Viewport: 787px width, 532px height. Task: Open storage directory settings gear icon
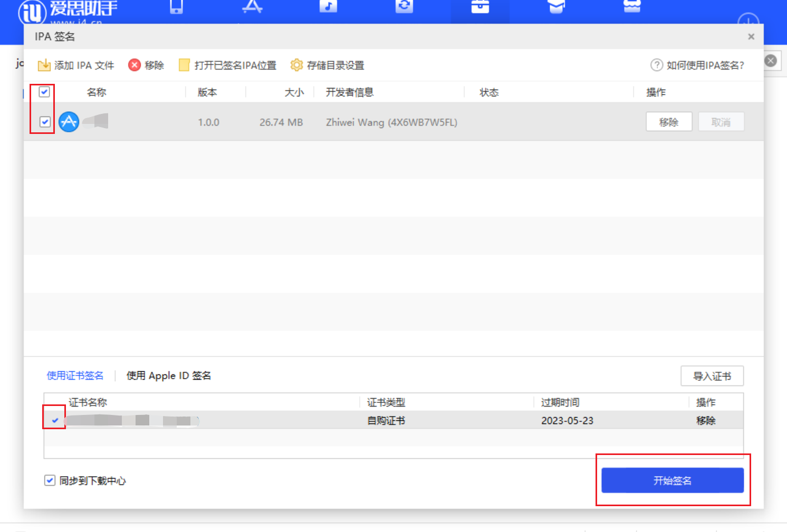(x=297, y=65)
